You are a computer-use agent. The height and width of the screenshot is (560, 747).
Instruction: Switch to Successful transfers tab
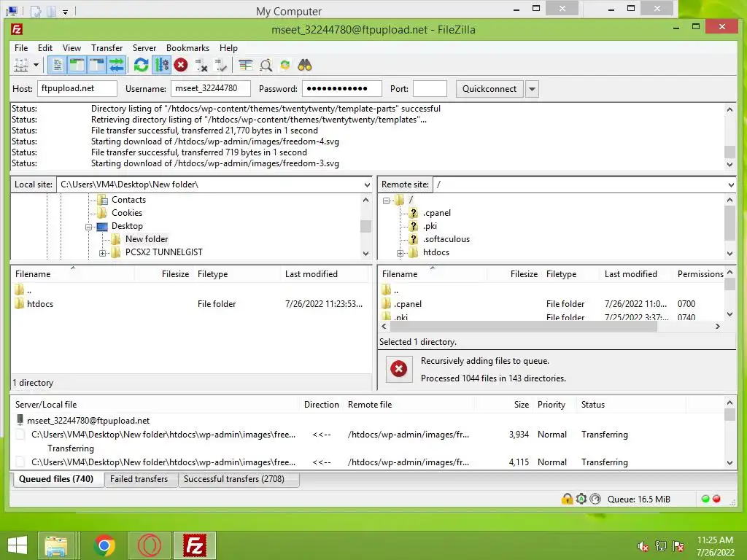coord(234,479)
